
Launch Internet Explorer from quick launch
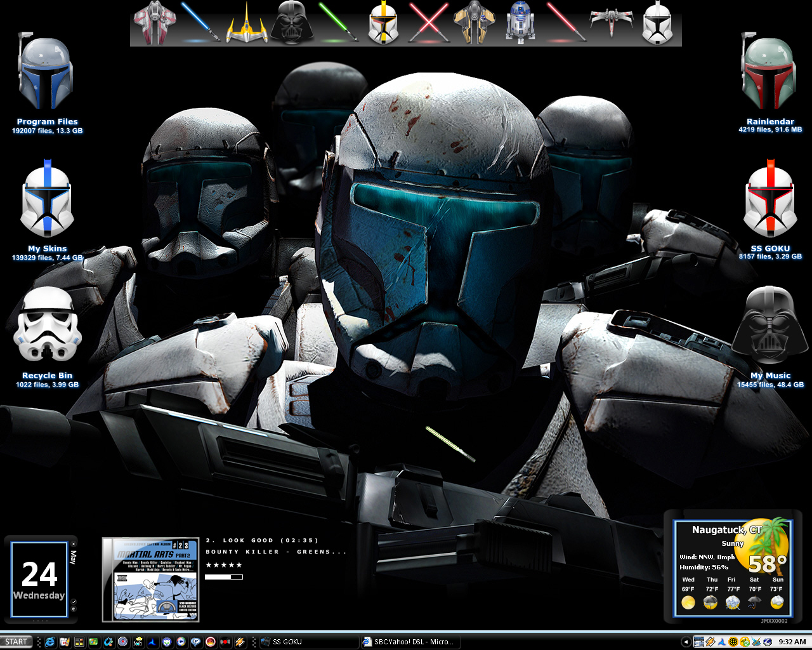[x=49, y=642]
